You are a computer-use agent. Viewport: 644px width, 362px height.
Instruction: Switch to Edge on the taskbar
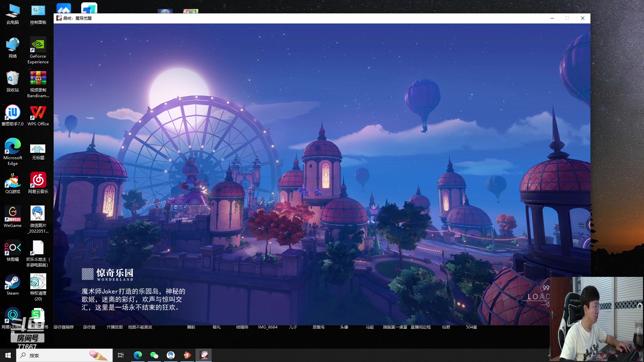(x=138, y=355)
